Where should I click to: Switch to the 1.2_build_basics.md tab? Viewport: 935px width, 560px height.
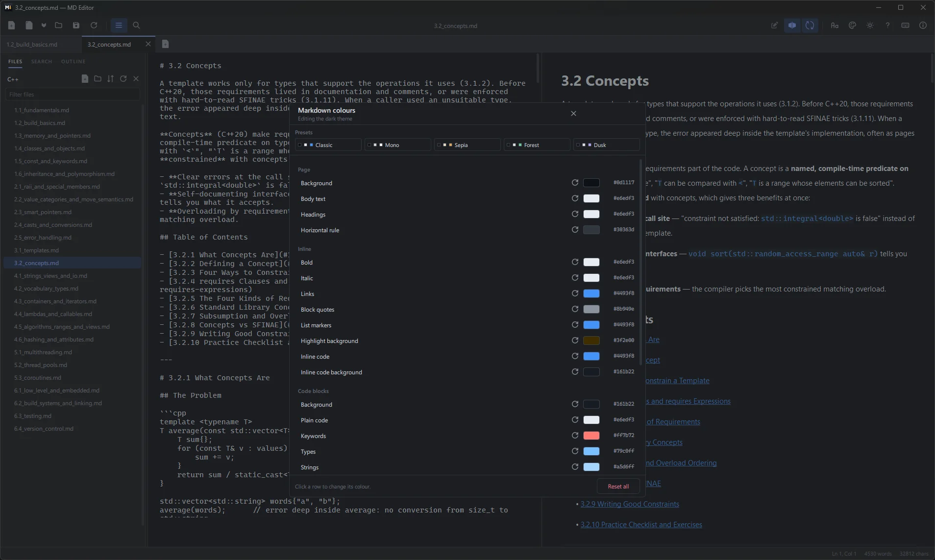coord(41,45)
